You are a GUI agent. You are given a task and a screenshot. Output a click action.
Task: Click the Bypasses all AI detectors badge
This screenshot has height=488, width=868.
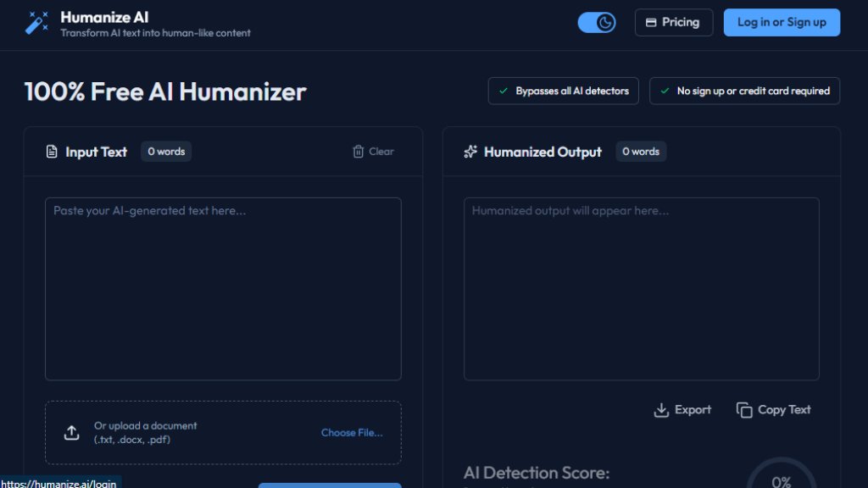tap(563, 91)
